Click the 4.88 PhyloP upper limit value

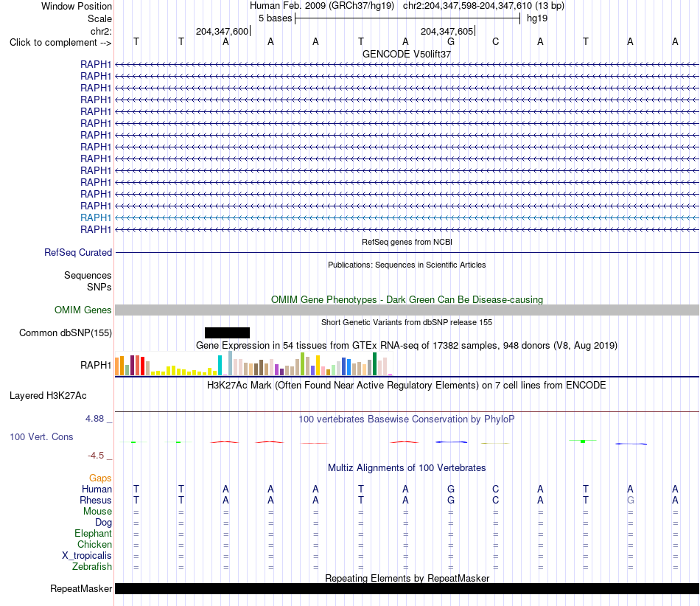pos(94,419)
